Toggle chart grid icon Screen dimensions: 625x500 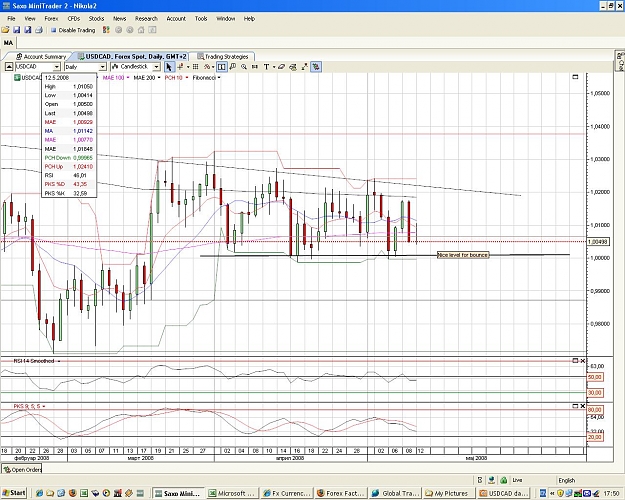tap(196, 67)
